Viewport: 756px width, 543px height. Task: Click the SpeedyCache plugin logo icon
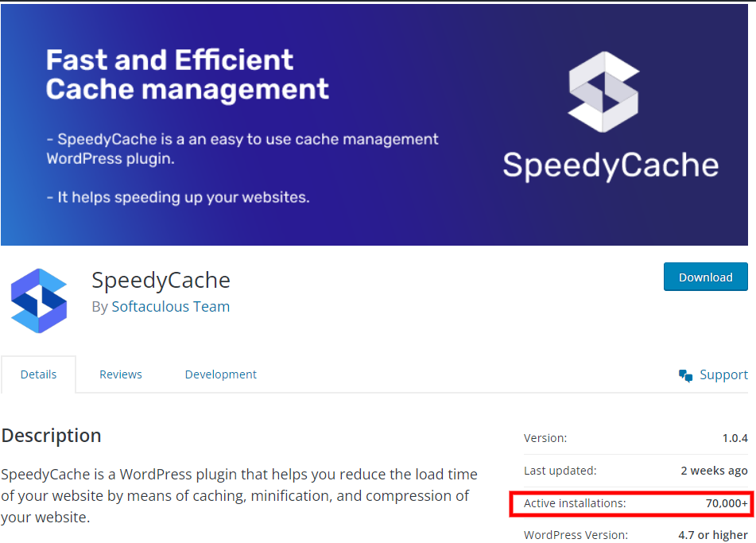(x=39, y=301)
